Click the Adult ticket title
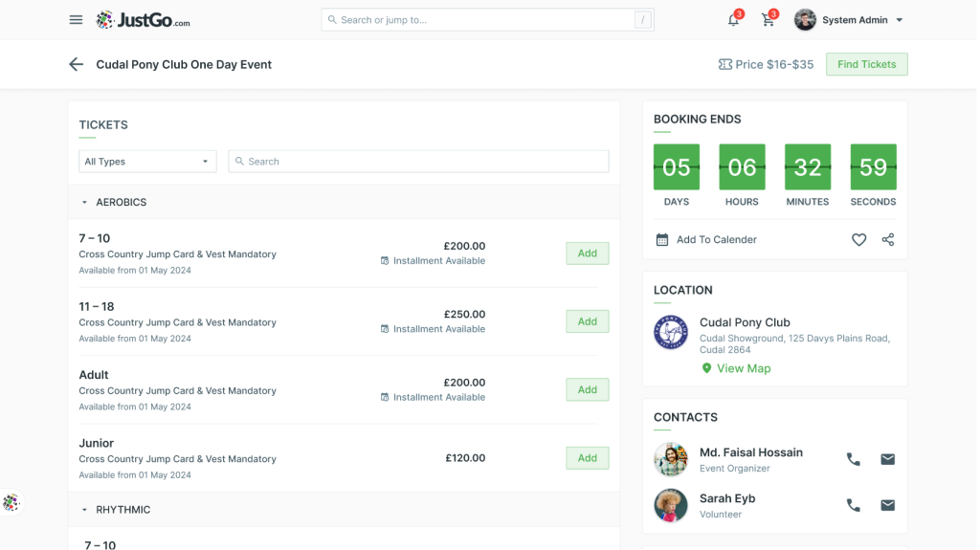Screen dimensions: 980x550 point(94,375)
